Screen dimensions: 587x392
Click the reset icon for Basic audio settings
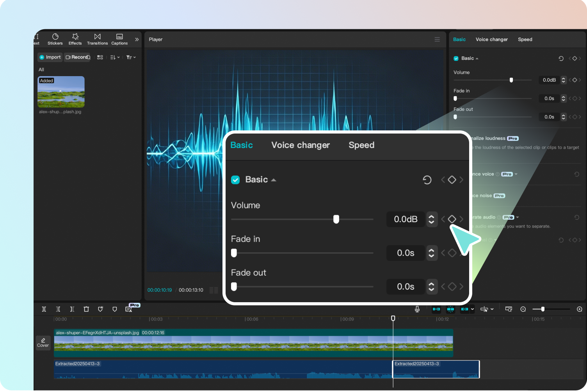[427, 180]
